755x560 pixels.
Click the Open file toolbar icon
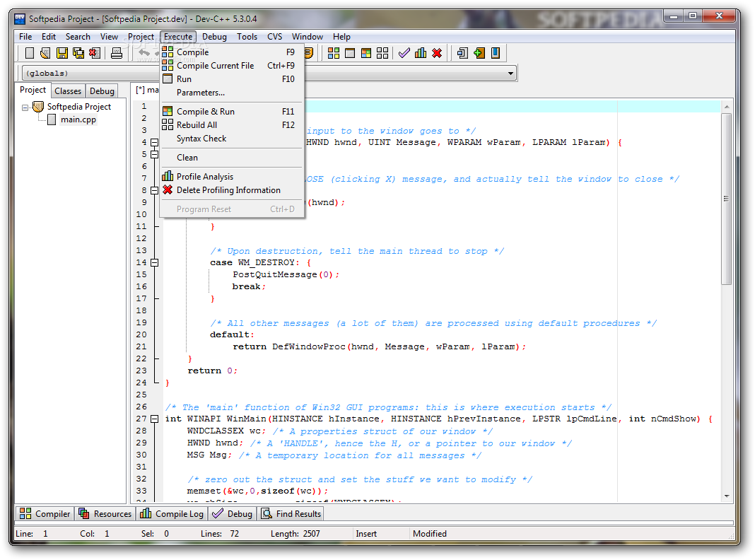pyautogui.click(x=45, y=53)
